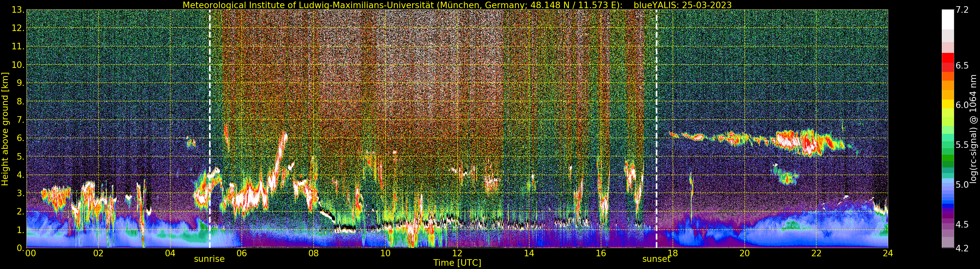Image resolution: width=980 pixels, height=269 pixels.
Task: Click the height-axis tick label 3.
Action: (x=20, y=193)
